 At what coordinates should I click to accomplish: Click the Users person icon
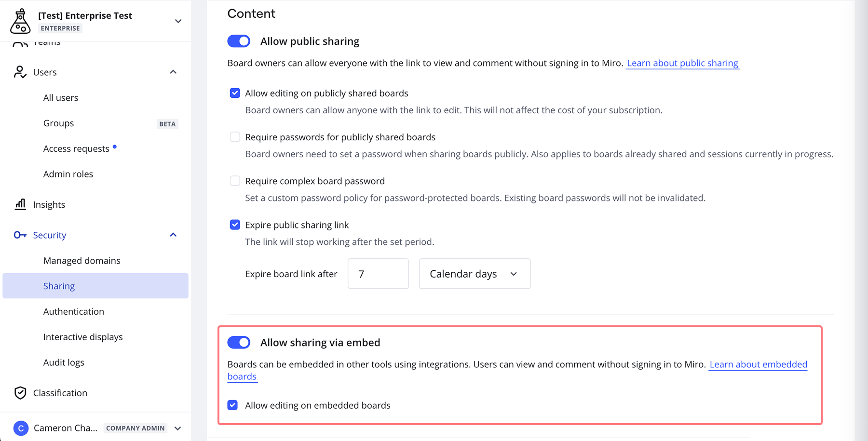click(20, 72)
